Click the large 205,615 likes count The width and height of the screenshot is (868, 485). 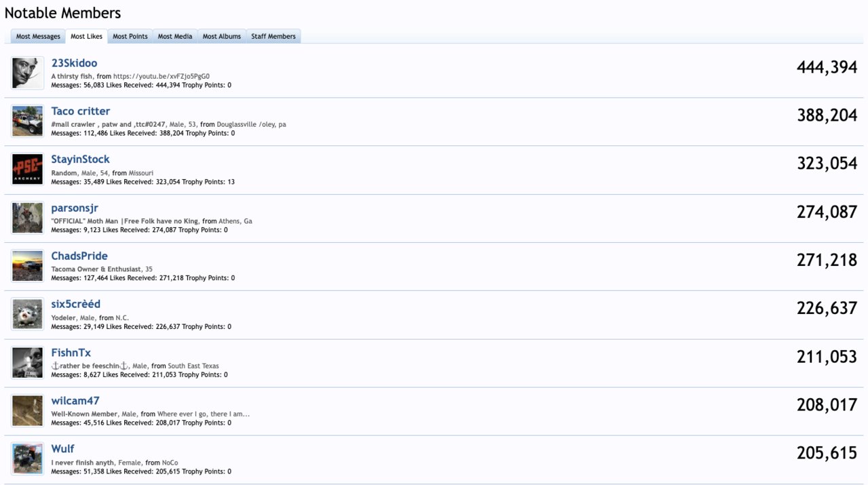click(x=827, y=454)
